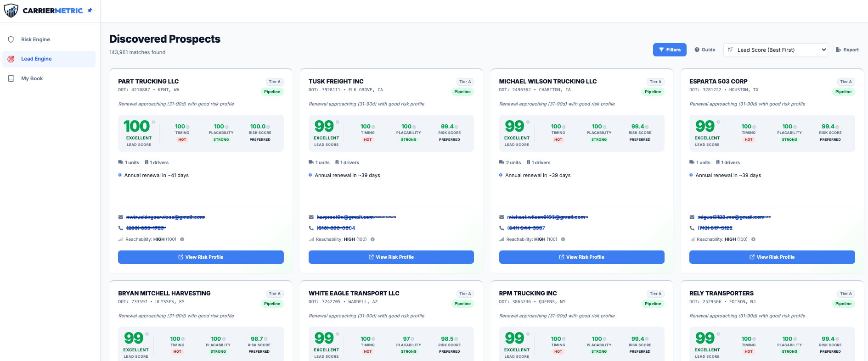
Task: Click the Pipeline badge on RELY TRANSPORTERS
Action: [x=844, y=304]
